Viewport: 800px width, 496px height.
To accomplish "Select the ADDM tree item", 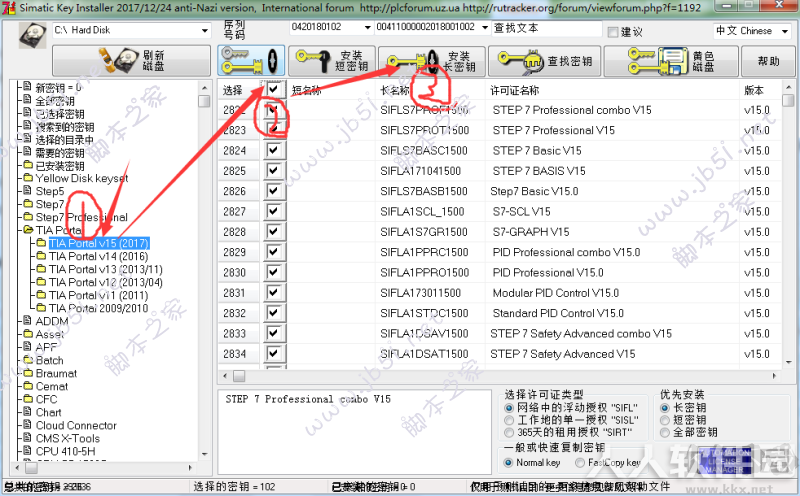I will [x=52, y=321].
